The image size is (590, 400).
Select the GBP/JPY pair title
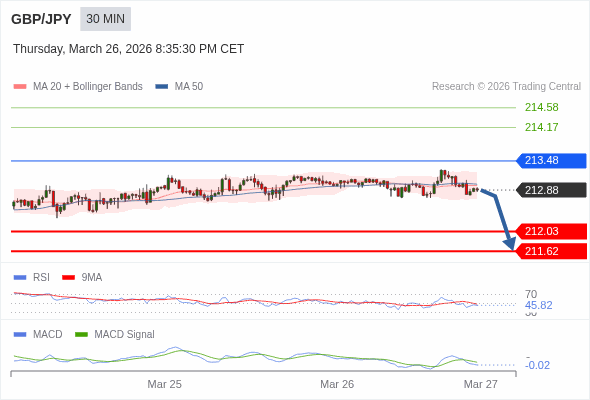[x=41, y=19]
